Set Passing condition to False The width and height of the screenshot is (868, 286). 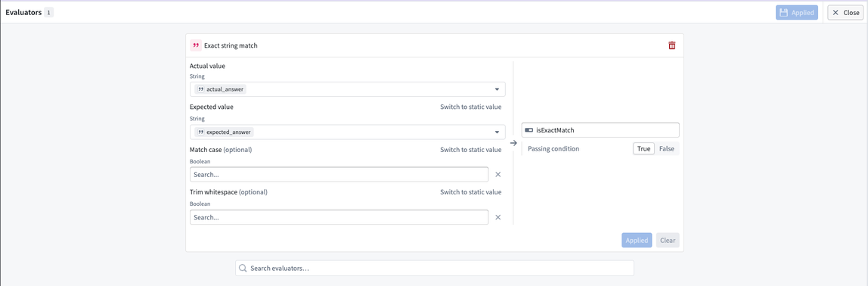point(667,148)
